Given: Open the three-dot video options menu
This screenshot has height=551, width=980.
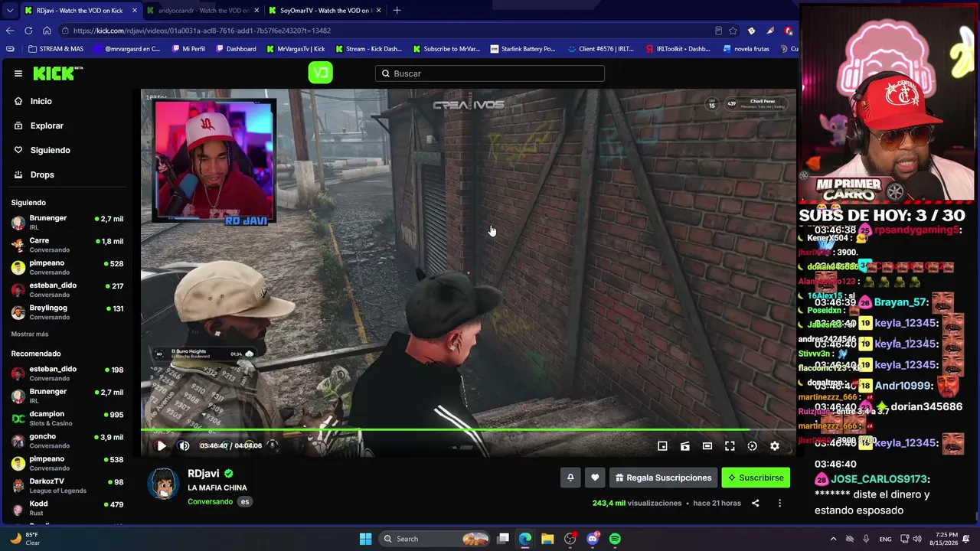Looking at the screenshot, I should tap(779, 503).
